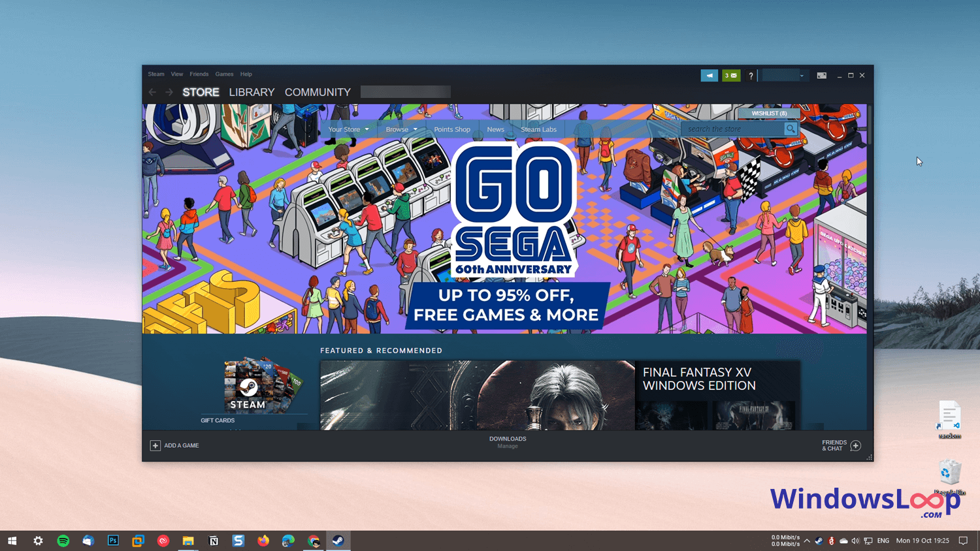Go to the STORE tab
980x551 pixels.
click(201, 92)
